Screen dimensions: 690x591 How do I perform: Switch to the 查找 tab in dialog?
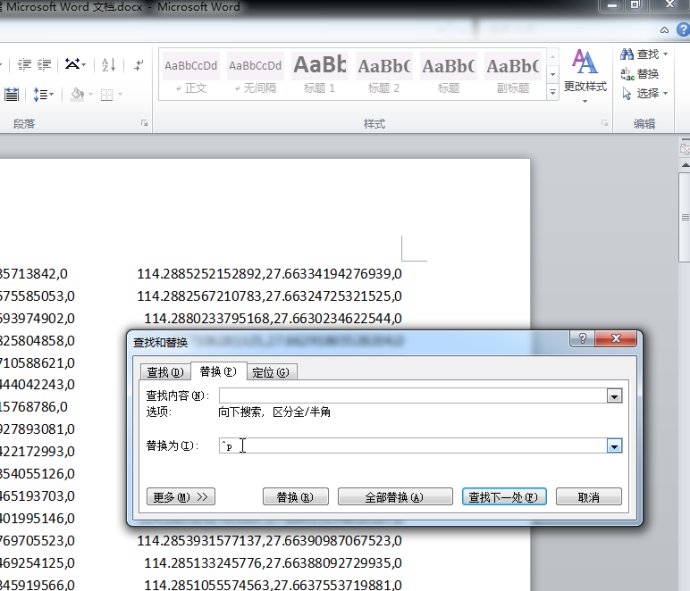[x=163, y=372]
